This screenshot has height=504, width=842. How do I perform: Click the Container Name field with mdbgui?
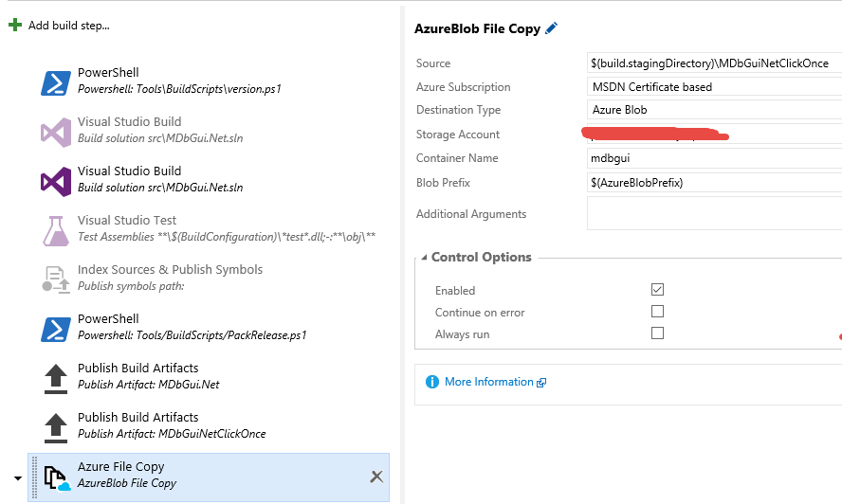coord(714,158)
